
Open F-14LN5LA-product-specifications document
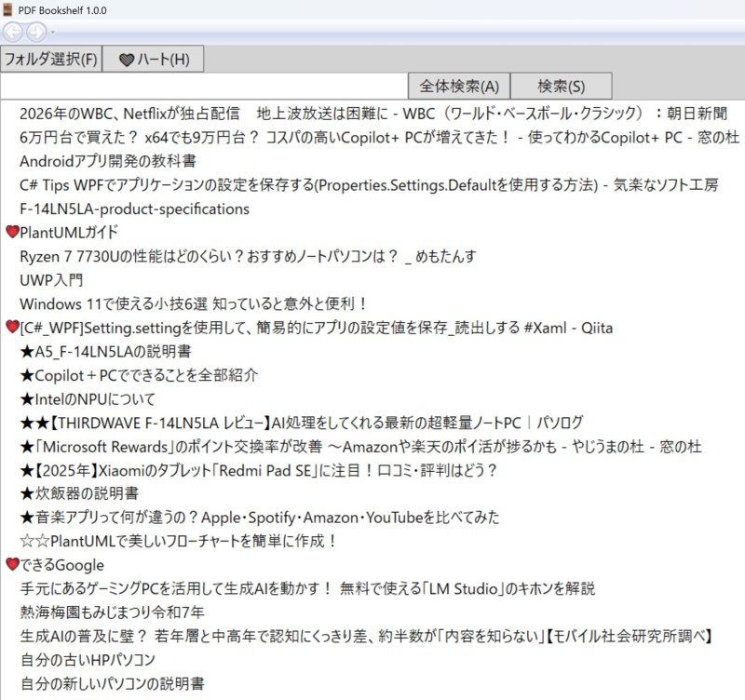[x=134, y=209]
